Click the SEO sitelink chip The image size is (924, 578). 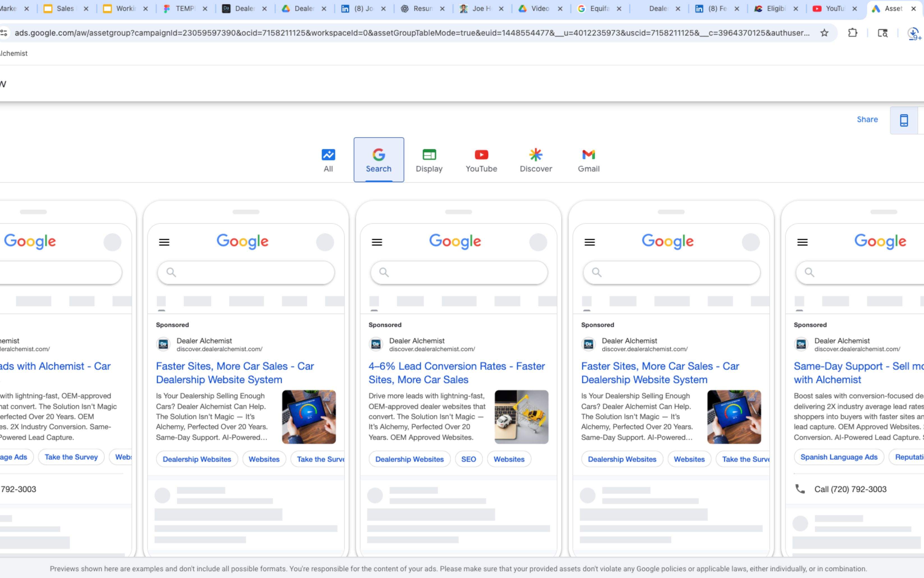(468, 459)
